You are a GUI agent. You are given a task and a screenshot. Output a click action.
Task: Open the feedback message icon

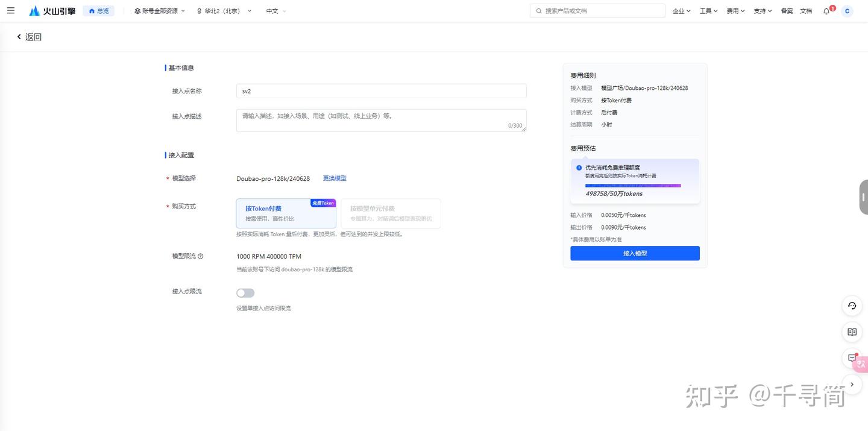pyautogui.click(x=852, y=358)
